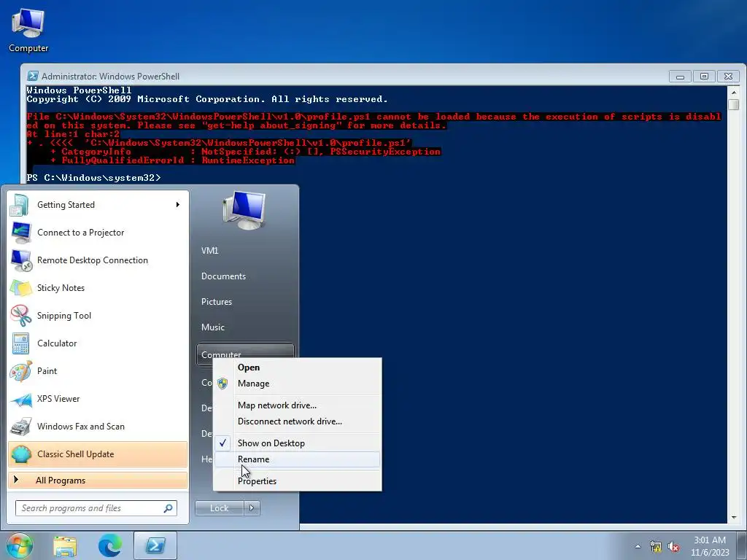Click the UAC shield icon beside Manage
Viewport: 747px width, 560px height.
pos(222,384)
